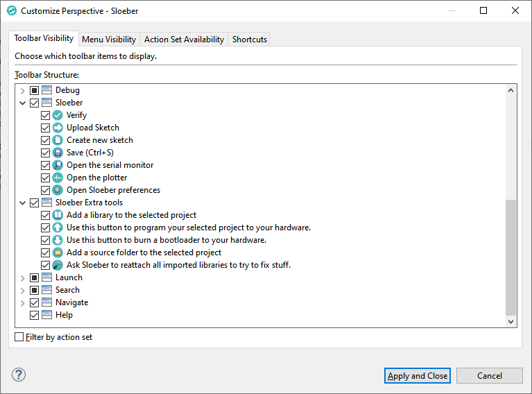Click the serial monitor magnifier icon

pos(58,165)
